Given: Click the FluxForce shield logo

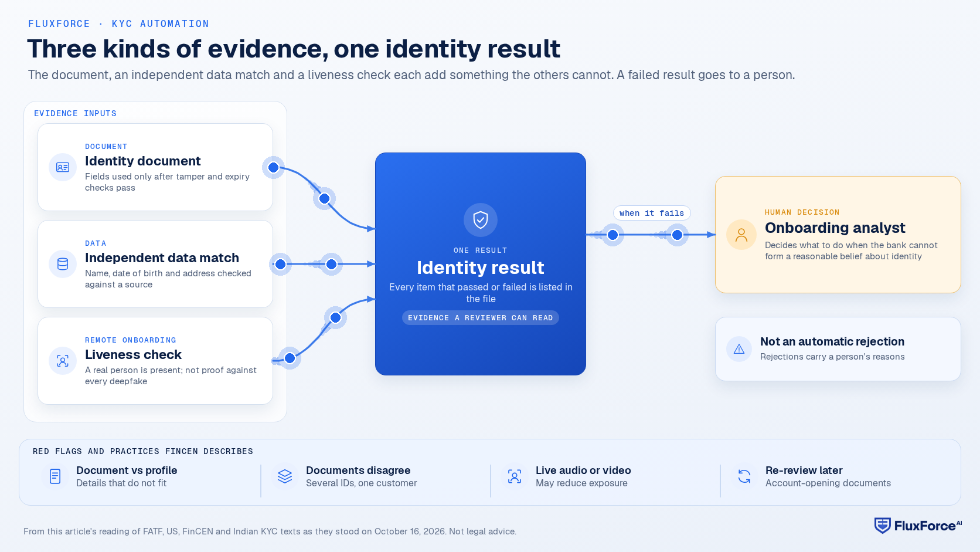Looking at the screenshot, I should [x=883, y=526].
